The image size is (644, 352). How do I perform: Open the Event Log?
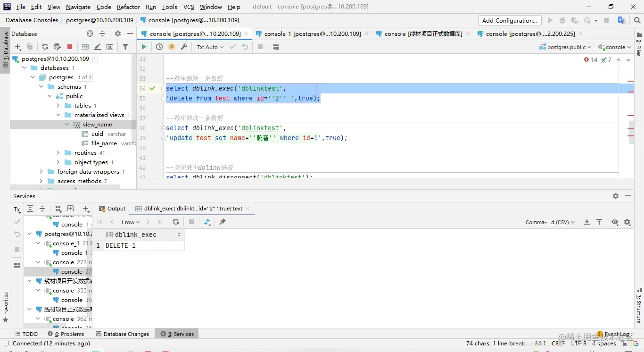click(613, 334)
